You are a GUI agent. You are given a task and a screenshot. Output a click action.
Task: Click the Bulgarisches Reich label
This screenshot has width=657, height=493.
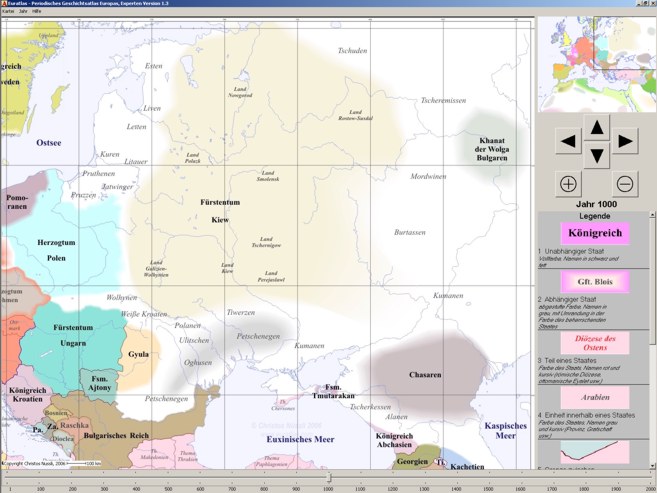coord(116,436)
